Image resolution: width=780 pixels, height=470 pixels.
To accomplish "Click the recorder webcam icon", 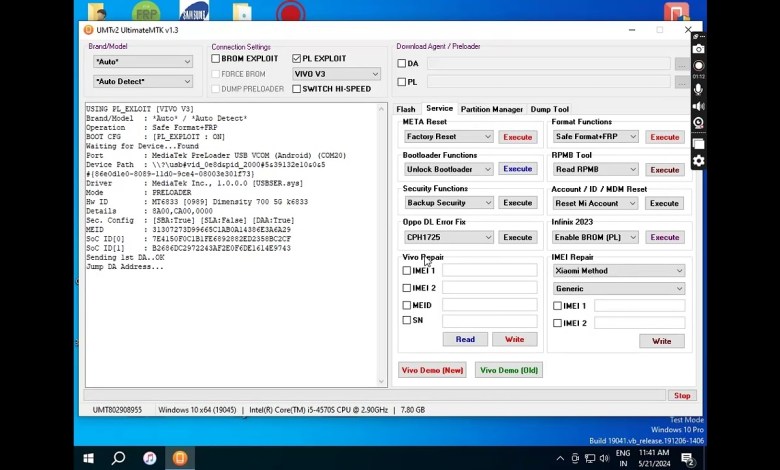I will click(698, 123).
